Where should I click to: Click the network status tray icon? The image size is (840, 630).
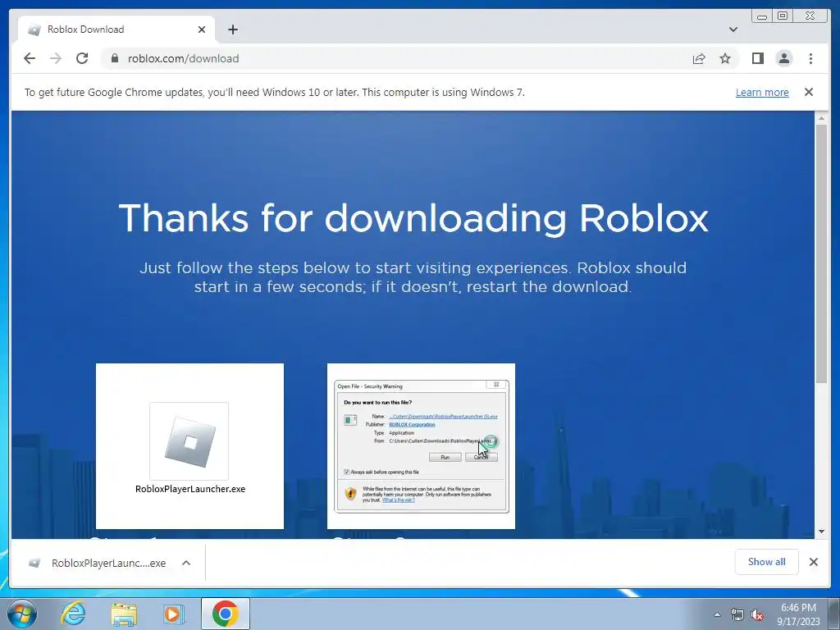[x=737, y=614]
